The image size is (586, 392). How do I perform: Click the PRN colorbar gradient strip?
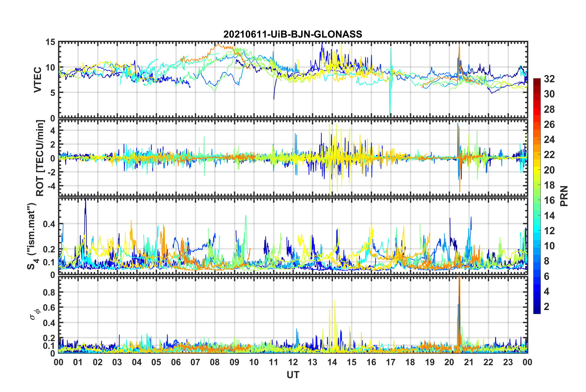click(537, 196)
